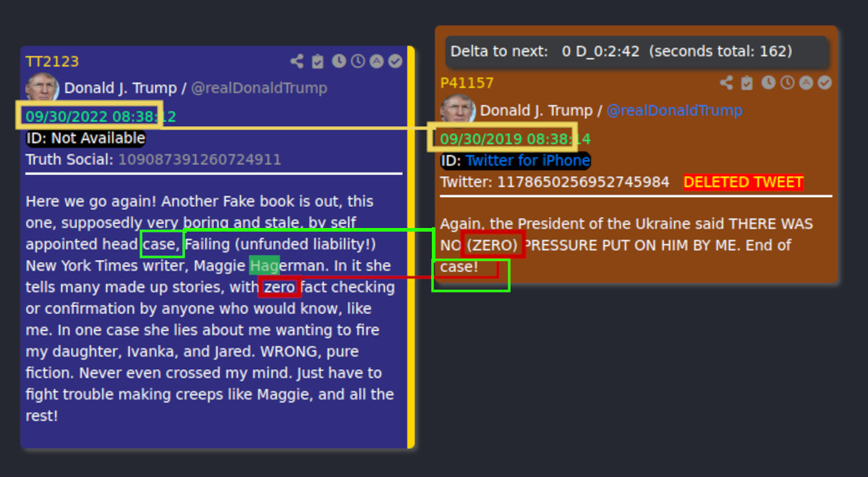Screen dimensions: 868x477
Task: Open the blue @realDonaldTrump handle link
Action: click(x=674, y=111)
